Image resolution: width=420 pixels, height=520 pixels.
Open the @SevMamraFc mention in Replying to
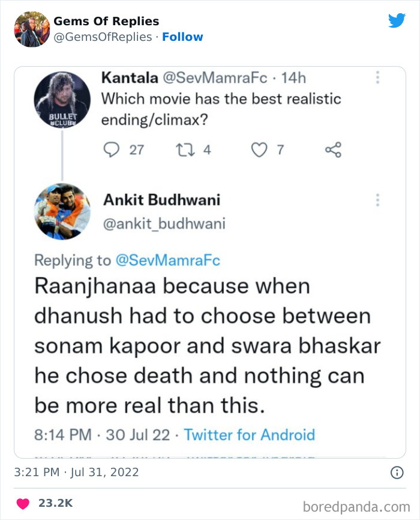click(x=167, y=260)
